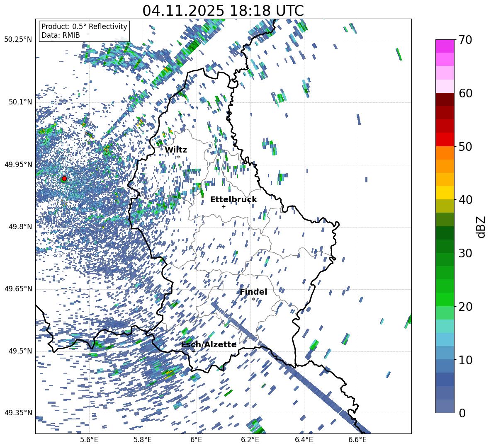Click the Ettelbruck station cross marker
This screenshot has height=448, width=491.
[x=224, y=206]
